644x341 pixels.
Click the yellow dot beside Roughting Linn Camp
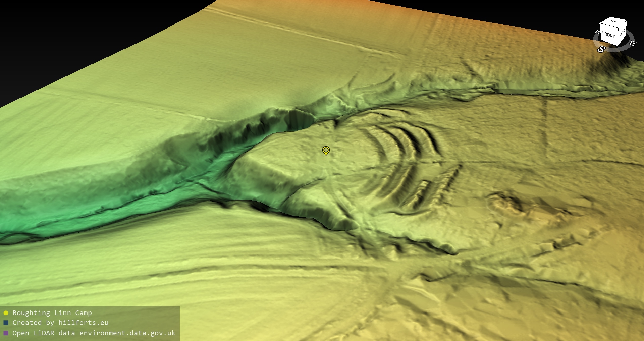(x=6, y=313)
